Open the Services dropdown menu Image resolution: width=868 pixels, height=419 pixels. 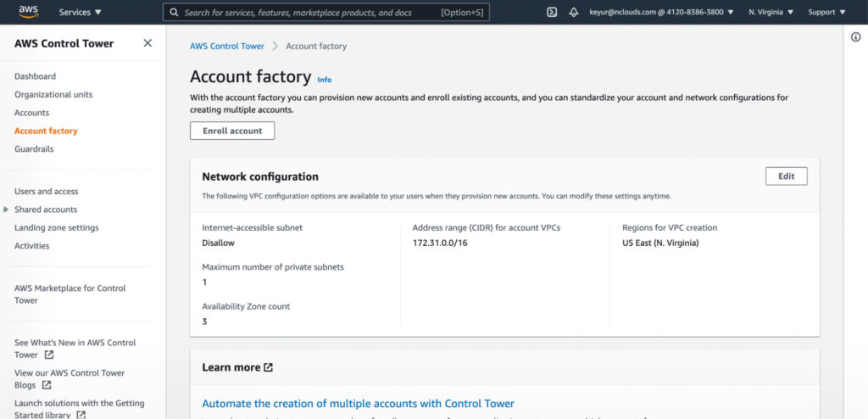[81, 12]
